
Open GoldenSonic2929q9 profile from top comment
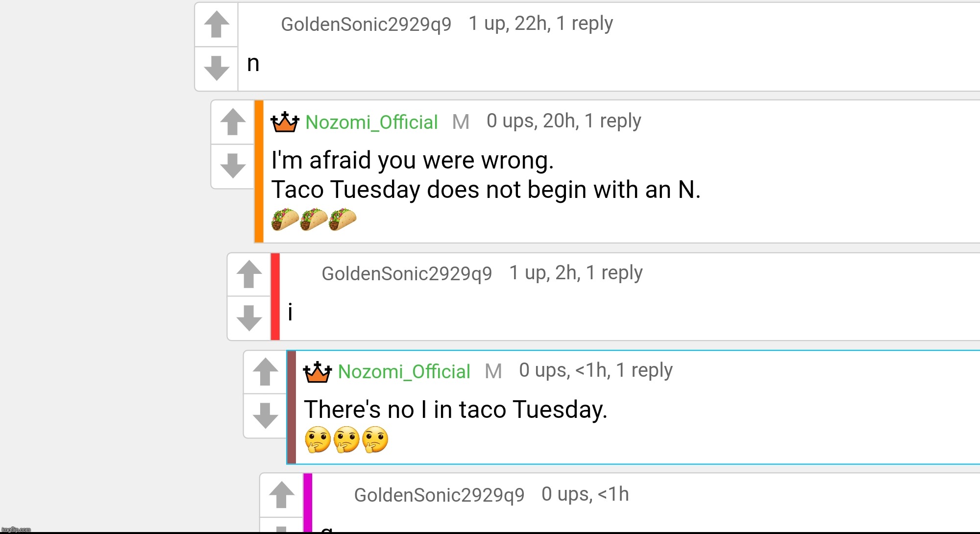(x=366, y=24)
